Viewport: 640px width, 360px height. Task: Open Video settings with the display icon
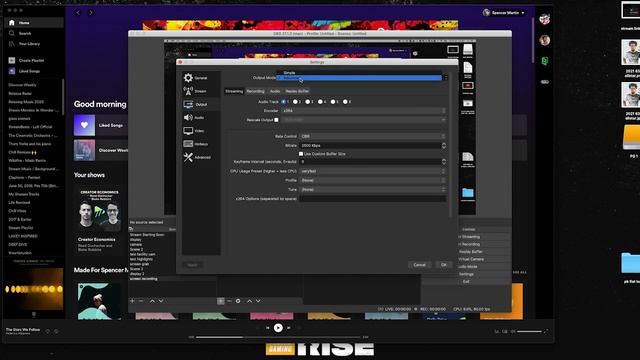coord(188,131)
